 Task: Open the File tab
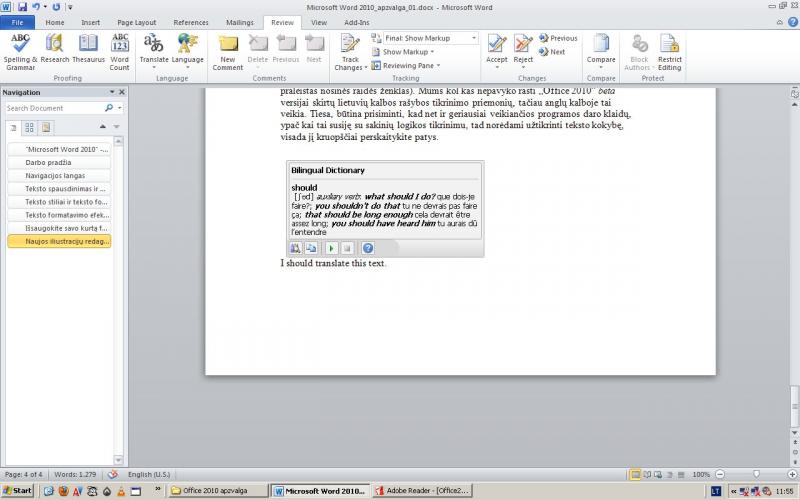click(17, 22)
